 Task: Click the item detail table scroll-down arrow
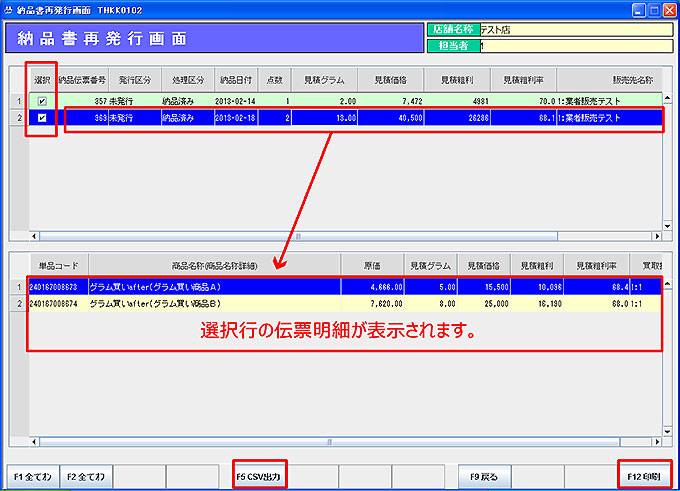[x=667, y=431]
